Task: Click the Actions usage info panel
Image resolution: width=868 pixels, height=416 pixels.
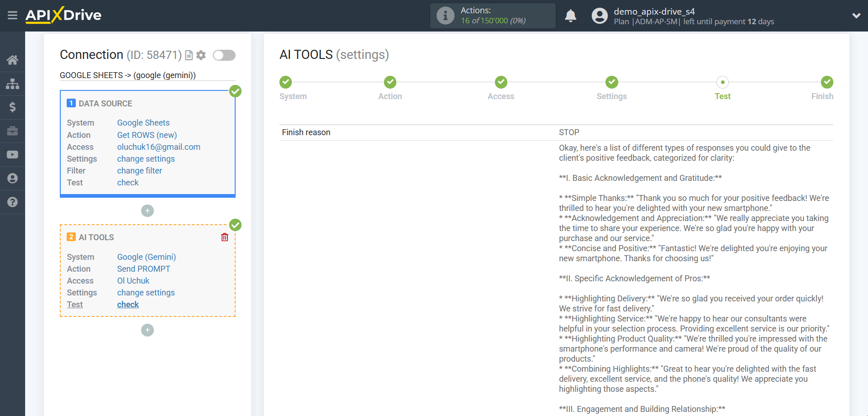Action: point(492,16)
